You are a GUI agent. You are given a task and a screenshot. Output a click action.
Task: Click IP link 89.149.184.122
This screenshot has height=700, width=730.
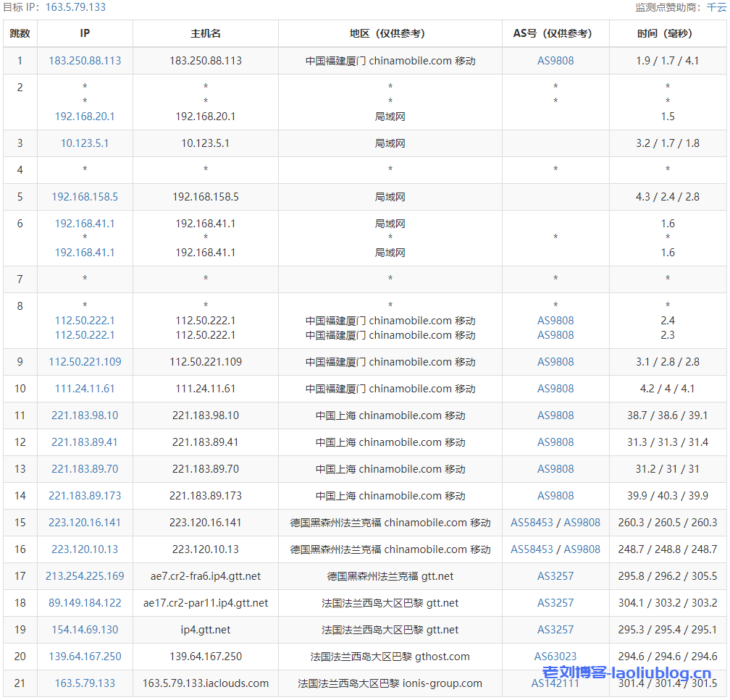coord(85,603)
